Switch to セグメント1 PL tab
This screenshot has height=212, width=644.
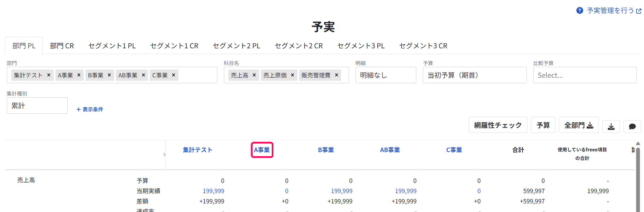(112, 46)
